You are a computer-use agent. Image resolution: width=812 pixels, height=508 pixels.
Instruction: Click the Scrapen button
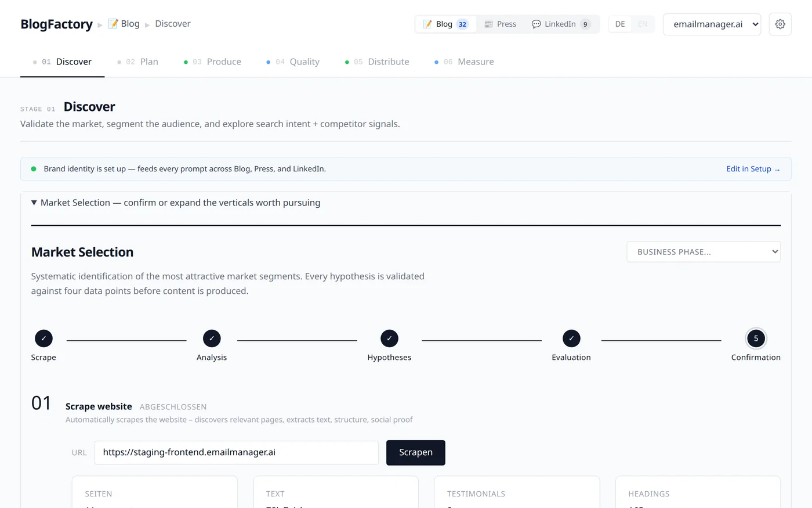[x=416, y=453]
